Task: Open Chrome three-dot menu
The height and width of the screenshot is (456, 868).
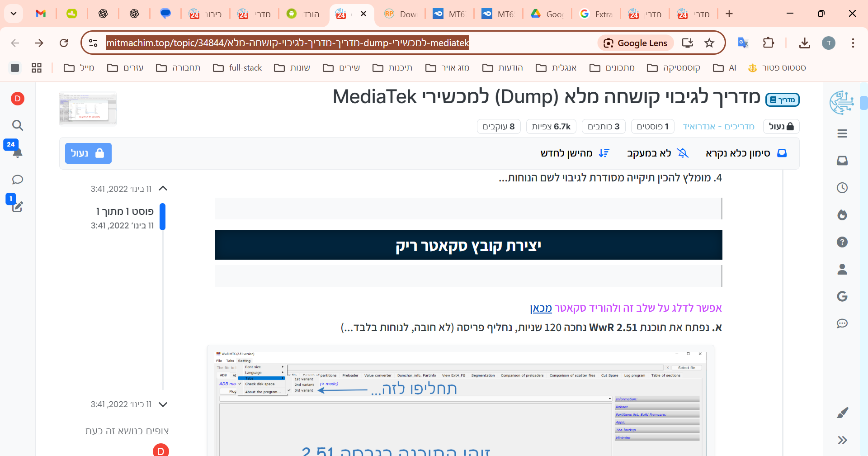Action: [853, 43]
